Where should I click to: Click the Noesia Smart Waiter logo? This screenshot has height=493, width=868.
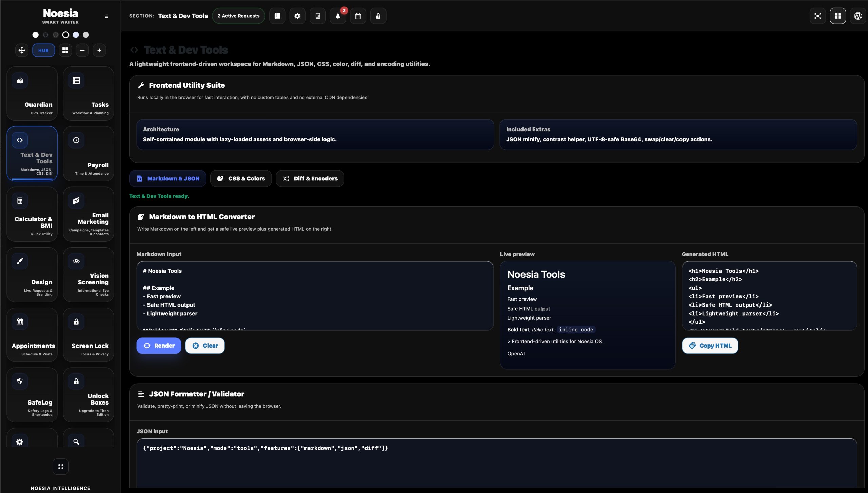pyautogui.click(x=60, y=16)
